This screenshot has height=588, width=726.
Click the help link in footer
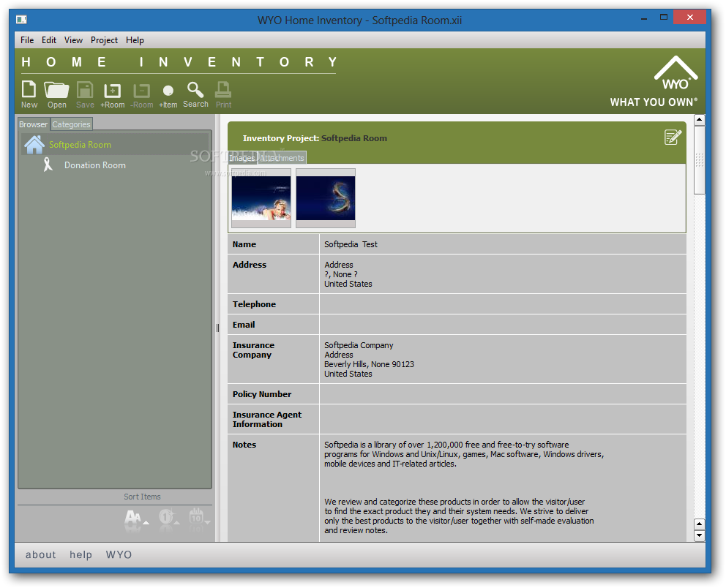coord(81,554)
